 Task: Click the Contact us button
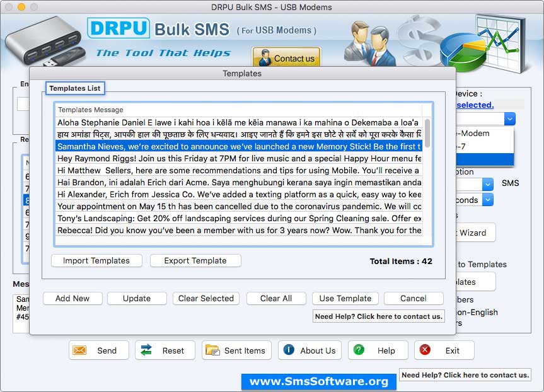[x=287, y=57]
